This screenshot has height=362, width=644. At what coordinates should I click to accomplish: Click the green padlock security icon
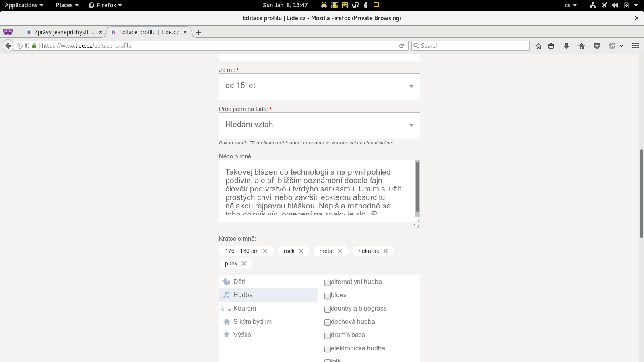pyautogui.click(x=34, y=46)
